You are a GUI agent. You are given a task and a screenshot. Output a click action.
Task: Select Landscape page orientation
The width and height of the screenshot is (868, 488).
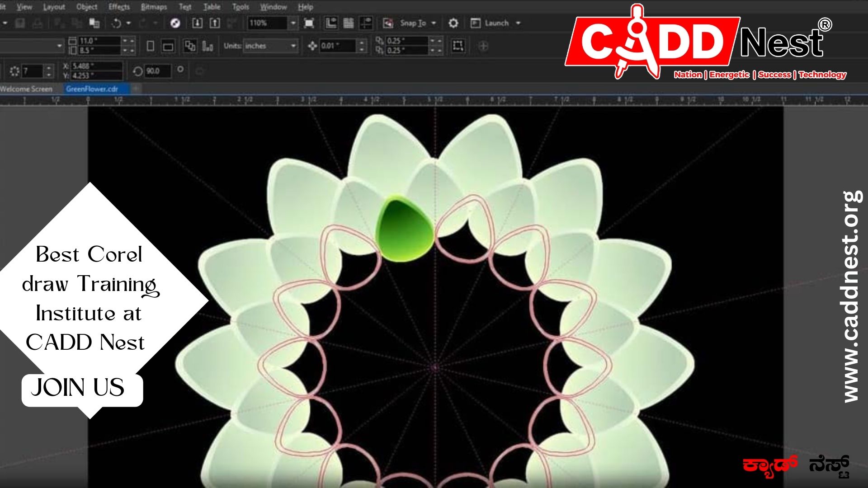click(168, 46)
